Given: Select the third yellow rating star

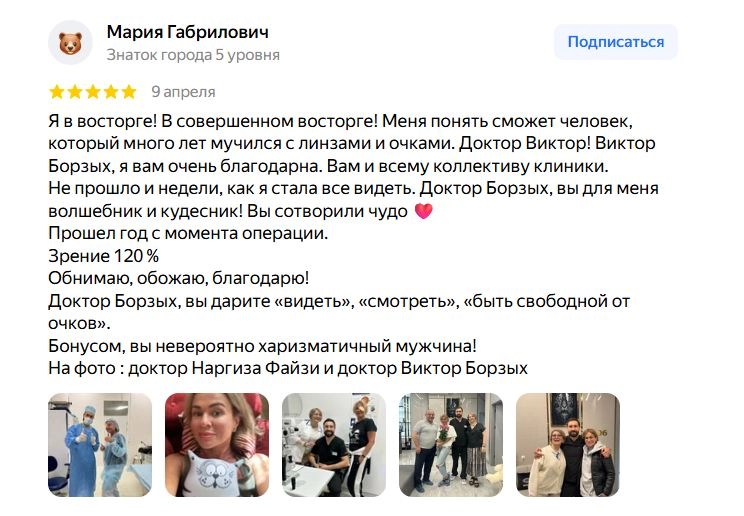Looking at the screenshot, I should pos(93,92).
